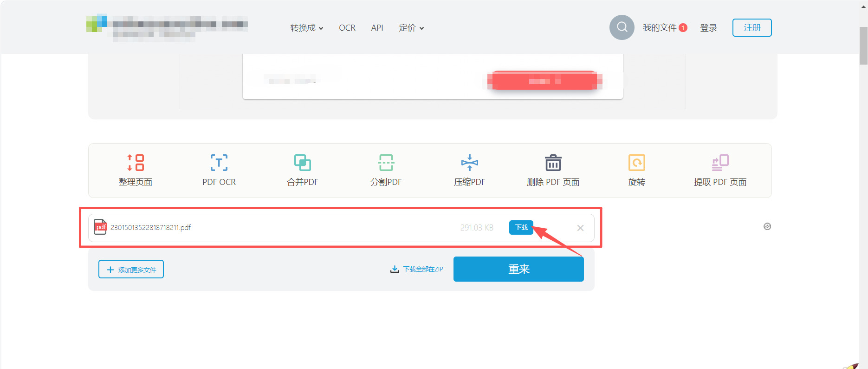Select the 提取 PDF 页面 extract tool
Screen dimensions: 868x369
click(720, 170)
